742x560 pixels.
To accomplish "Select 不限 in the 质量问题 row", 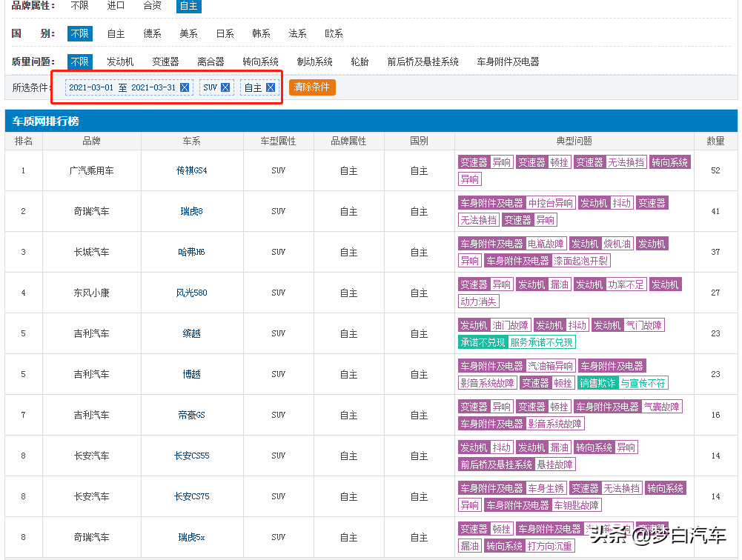I will pos(79,61).
